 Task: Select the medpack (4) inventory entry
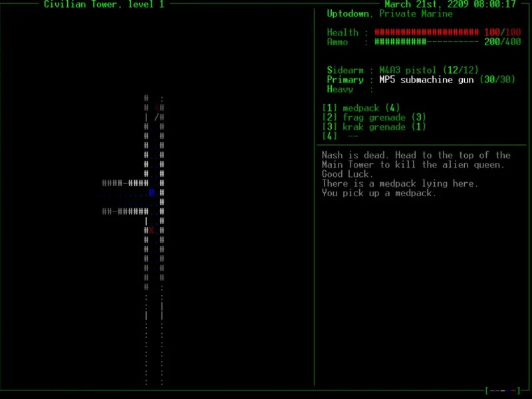[361, 108]
